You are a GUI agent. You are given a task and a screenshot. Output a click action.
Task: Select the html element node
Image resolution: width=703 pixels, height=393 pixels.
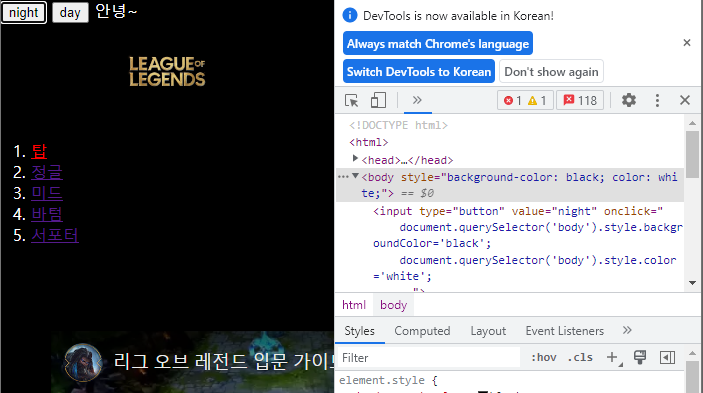tap(369, 143)
